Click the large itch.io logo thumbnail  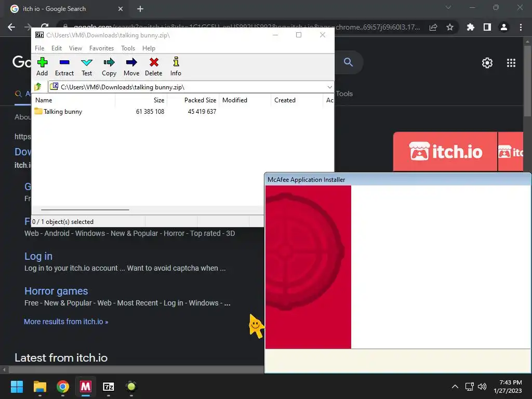[445, 151]
